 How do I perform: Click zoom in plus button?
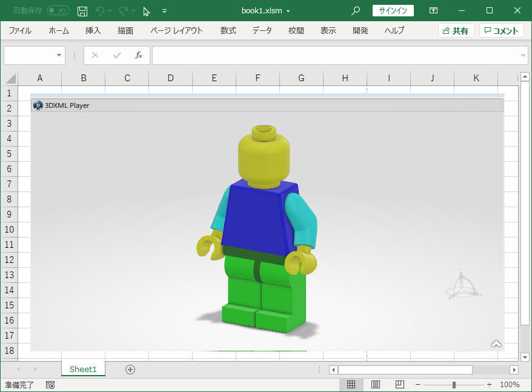489,385
